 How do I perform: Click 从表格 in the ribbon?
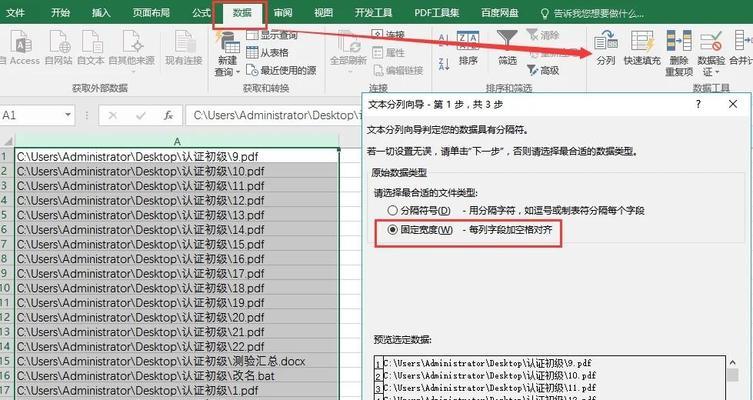click(x=267, y=52)
